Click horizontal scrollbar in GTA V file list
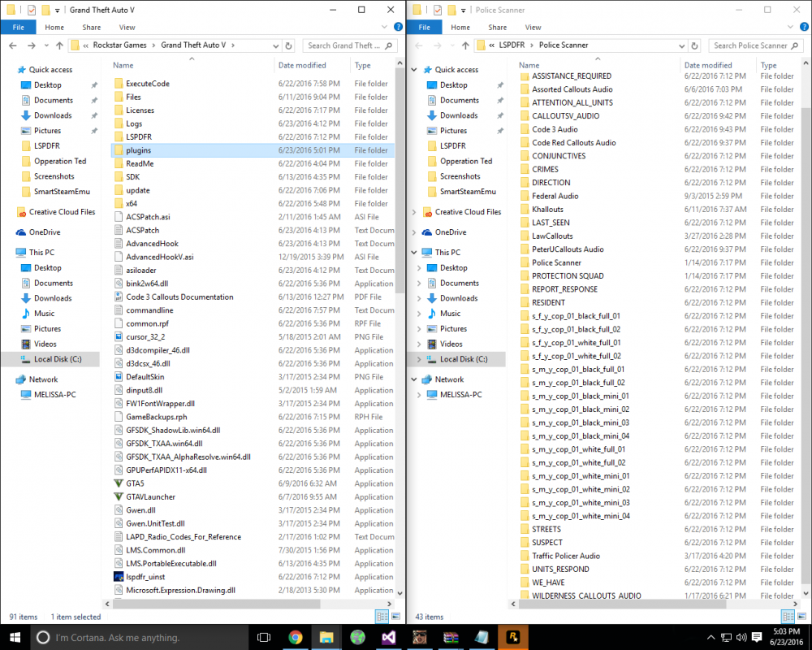This screenshot has width=812, height=650. 217,604
